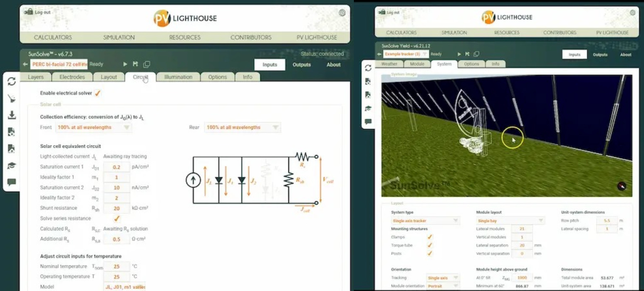Switch to the Electrodes tab
This screenshot has height=291, width=644.
click(x=72, y=77)
